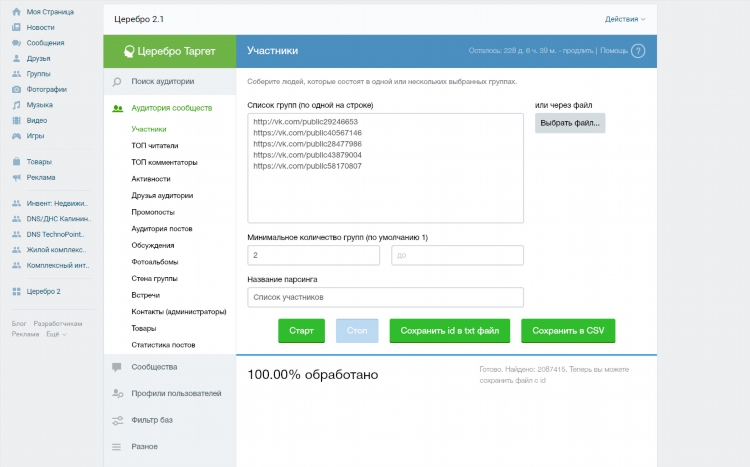This screenshot has height=467, width=750.
Task: Open the Игры gamepad icon
Action: click(x=16, y=136)
